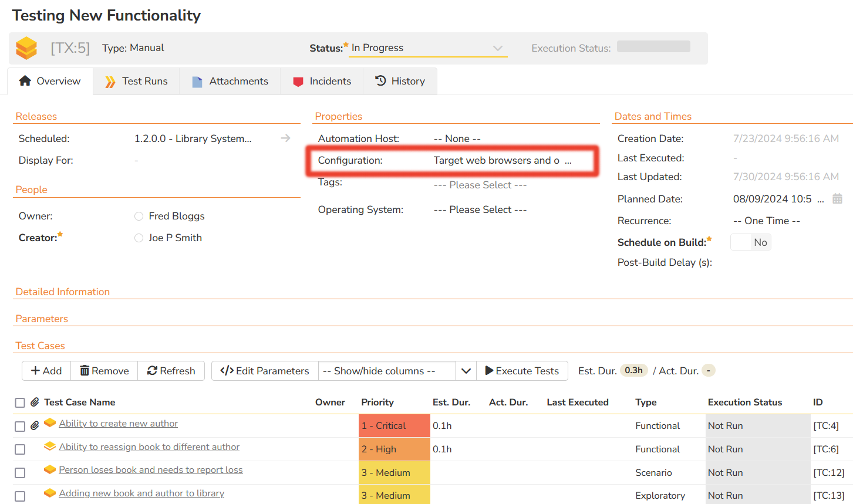The height and width of the screenshot is (504, 853).
Task: Switch to the Test Runs tab
Action: click(136, 81)
